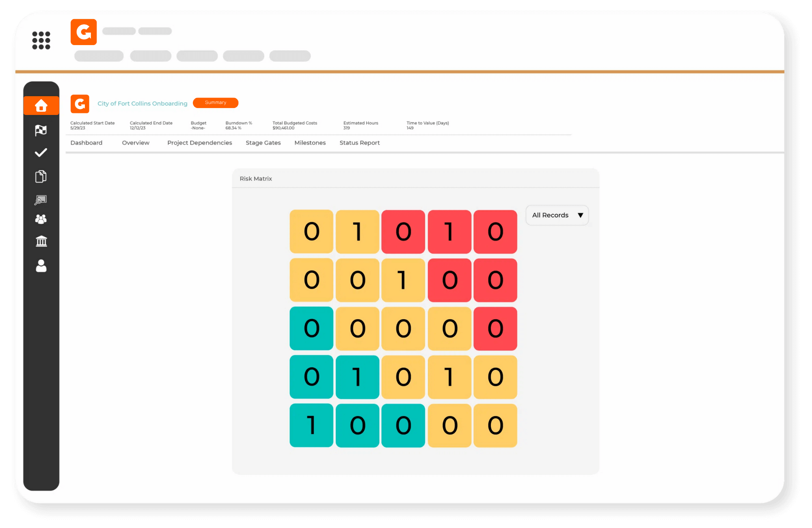
Task: Click the All Records dropdown arrow
Action: [581, 215]
